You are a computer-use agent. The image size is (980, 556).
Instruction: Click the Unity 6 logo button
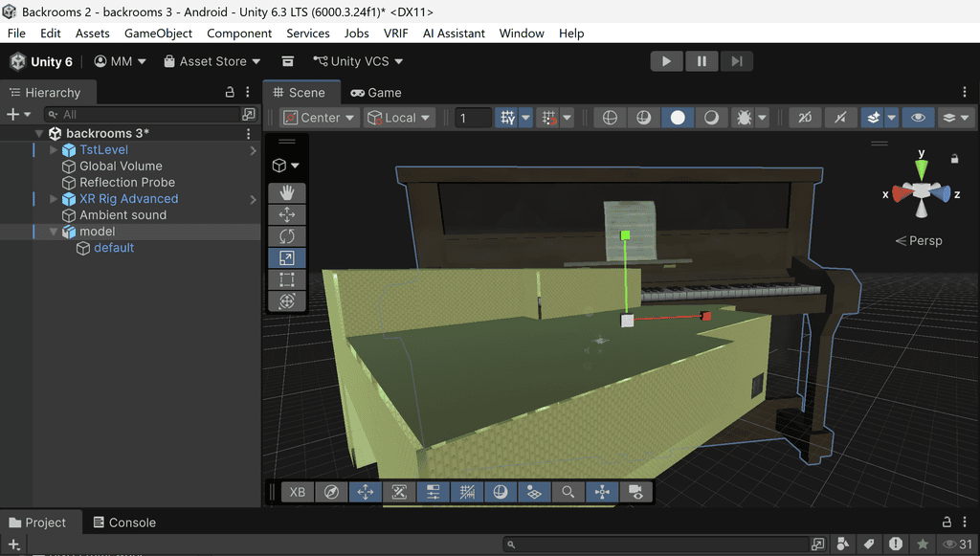point(41,61)
